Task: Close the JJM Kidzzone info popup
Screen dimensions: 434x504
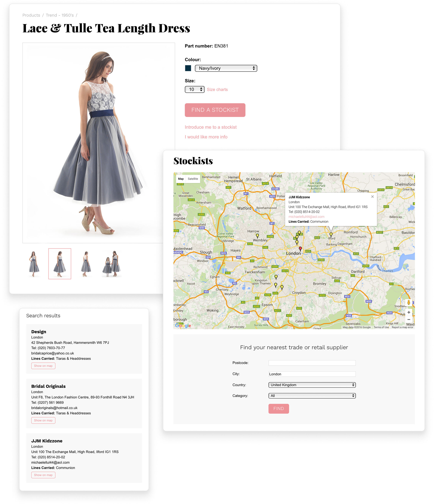Action: (x=372, y=196)
